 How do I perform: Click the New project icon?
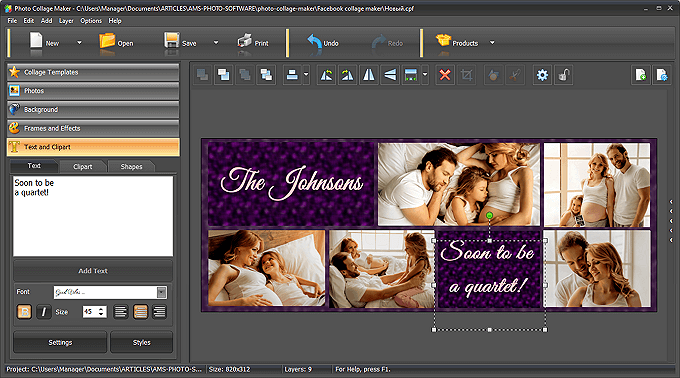(x=36, y=41)
